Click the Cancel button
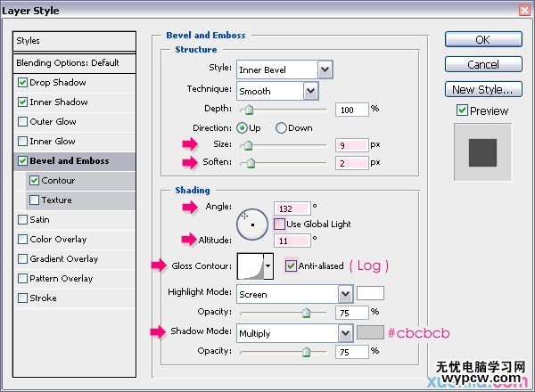The width and height of the screenshot is (535, 392). point(483,64)
